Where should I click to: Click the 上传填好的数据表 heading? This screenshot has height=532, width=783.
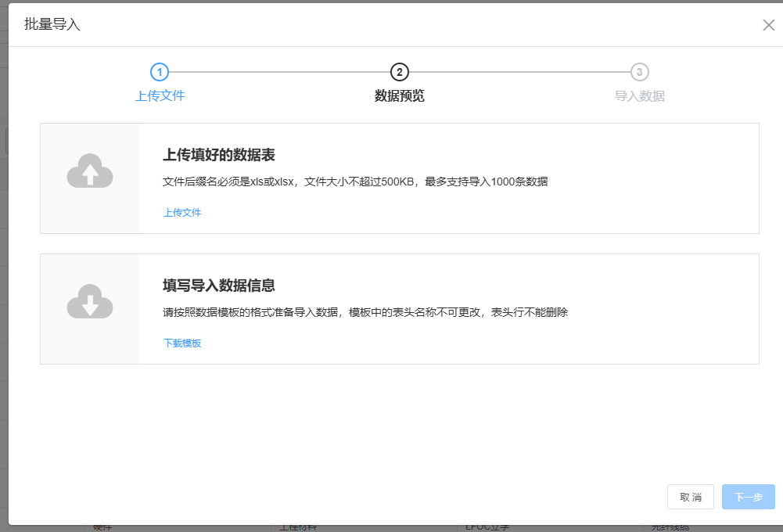(219, 155)
